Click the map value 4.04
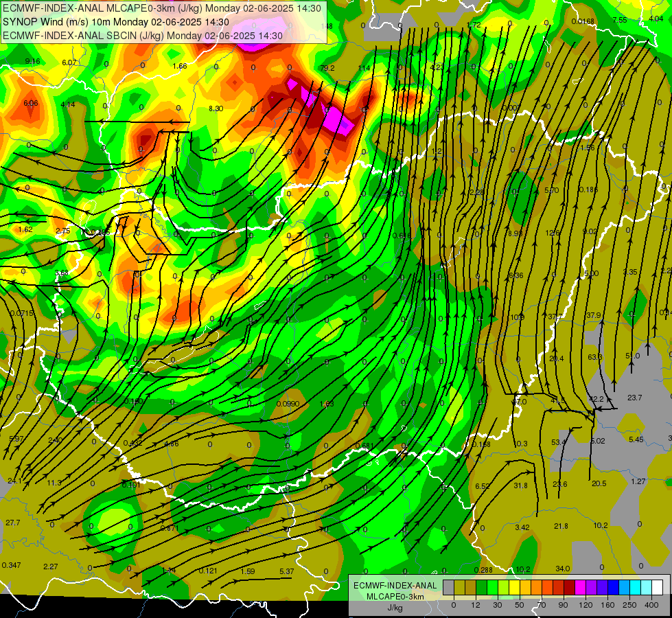The height and width of the screenshot is (618, 672). click(656, 19)
